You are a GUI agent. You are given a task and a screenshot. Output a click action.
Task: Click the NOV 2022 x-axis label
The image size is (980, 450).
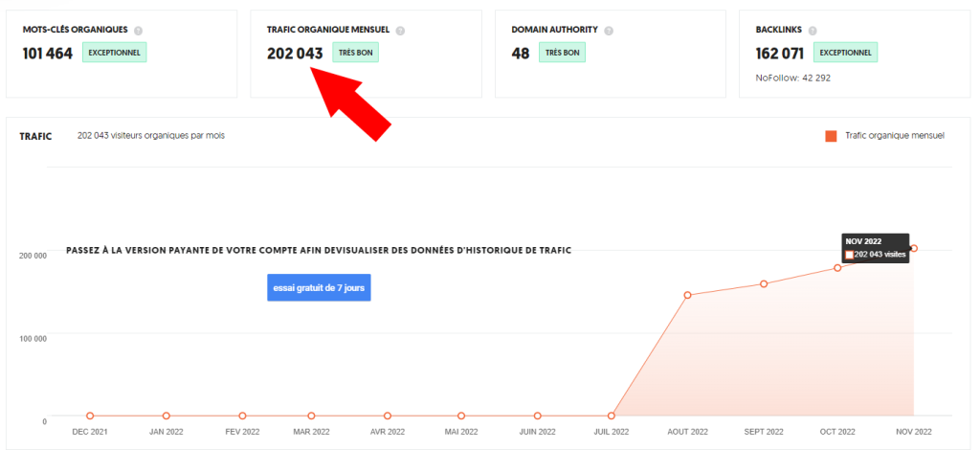click(x=914, y=432)
